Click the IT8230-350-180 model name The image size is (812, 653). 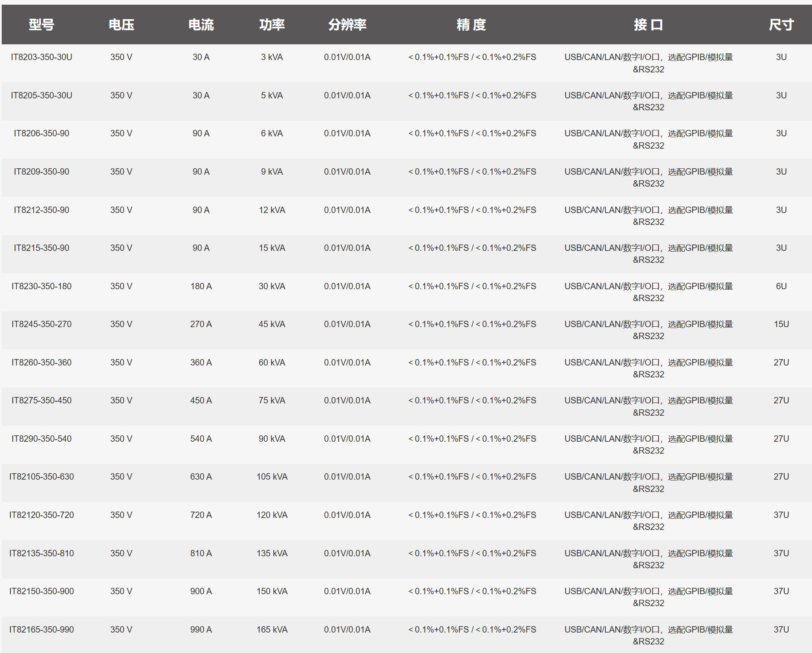[x=41, y=286]
